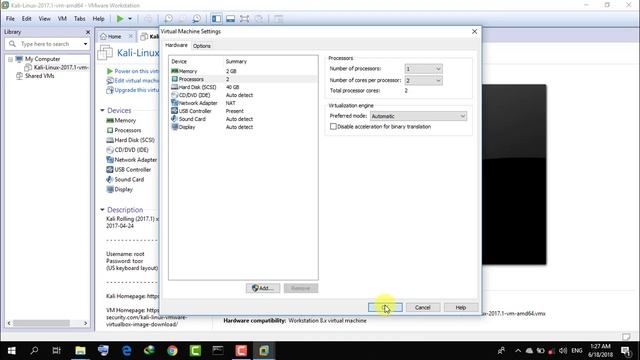
Task: Close the Home tab
Action: coord(131,36)
